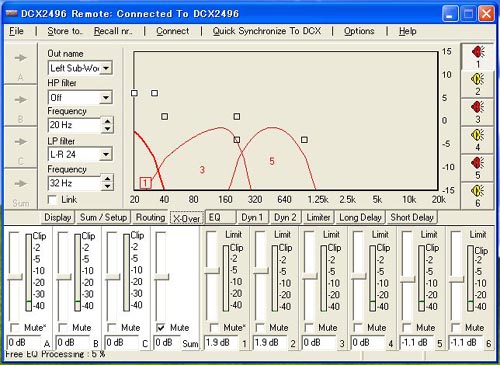The width and height of the screenshot is (500, 365).
Task: Click input A gain field 0 dB
Action: point(24,343)
